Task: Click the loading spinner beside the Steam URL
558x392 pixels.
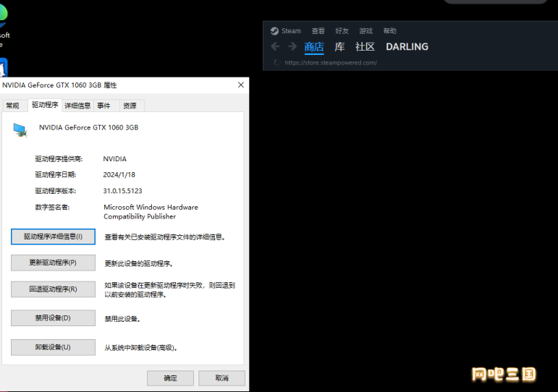Action: [276, 63]
